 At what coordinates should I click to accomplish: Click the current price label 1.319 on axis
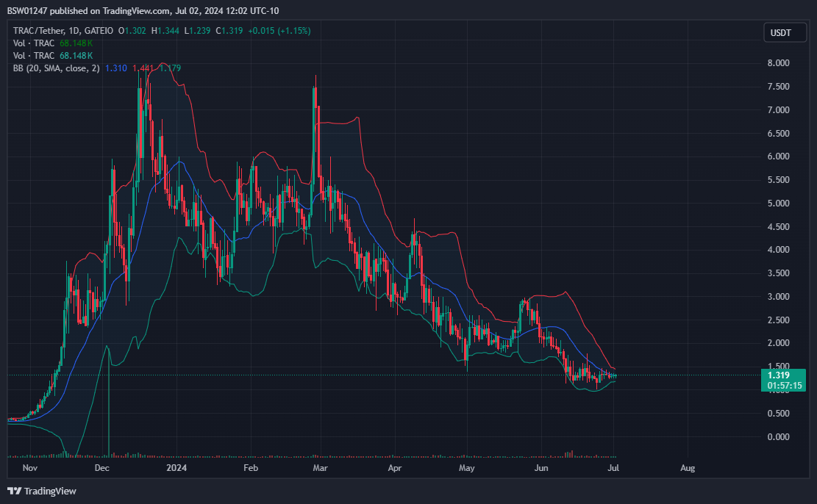tap(779, 375)
